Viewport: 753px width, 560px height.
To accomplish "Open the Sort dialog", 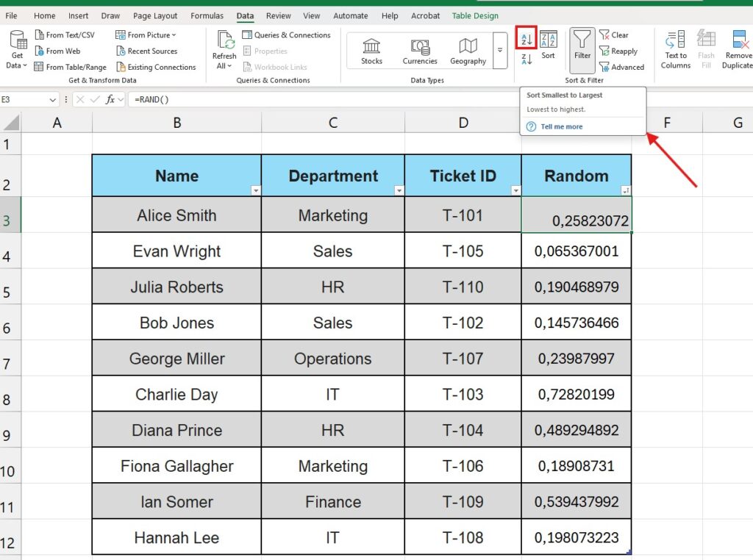I will click(x=548, y=48).
